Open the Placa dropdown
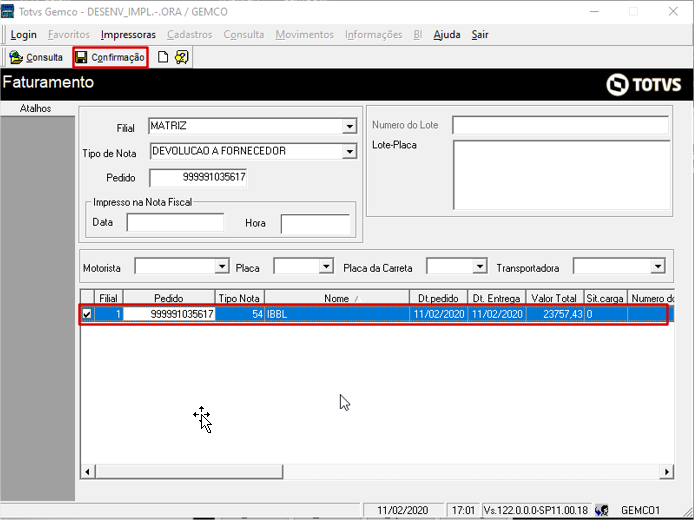The height and width of the screenshot is (520, 694). point(326,266)
